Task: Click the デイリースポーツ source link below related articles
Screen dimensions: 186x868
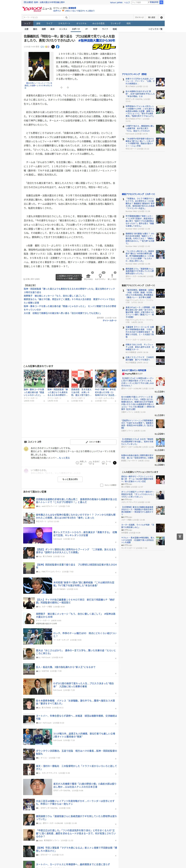Action: (x=109, y=320)
